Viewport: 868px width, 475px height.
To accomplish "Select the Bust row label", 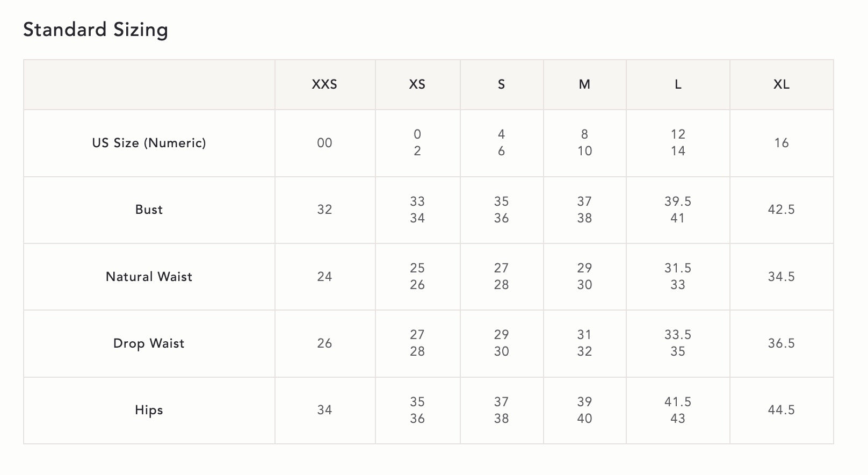I will [x=149, y=210].
